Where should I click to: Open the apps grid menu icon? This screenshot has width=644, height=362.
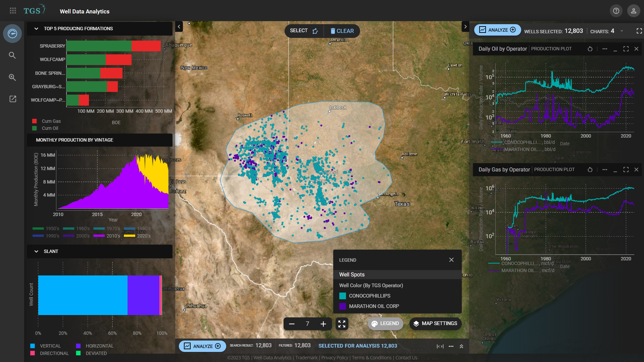coord(13,11)
